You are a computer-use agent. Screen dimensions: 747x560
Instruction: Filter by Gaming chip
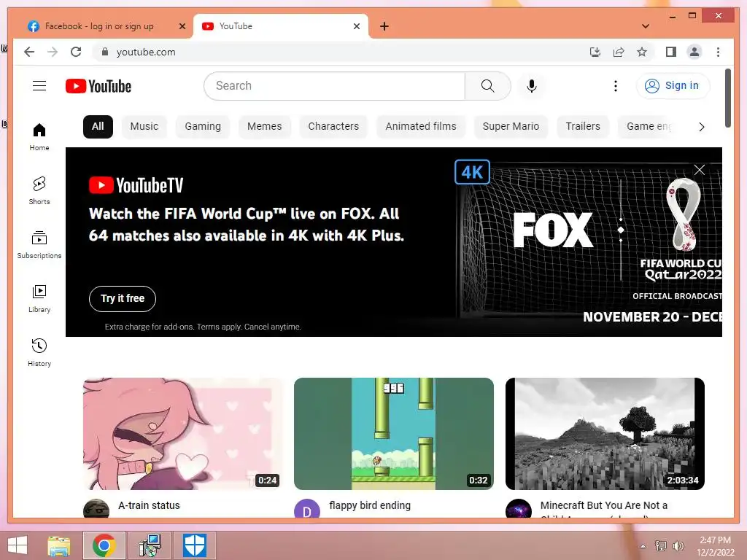click(203, 126)
